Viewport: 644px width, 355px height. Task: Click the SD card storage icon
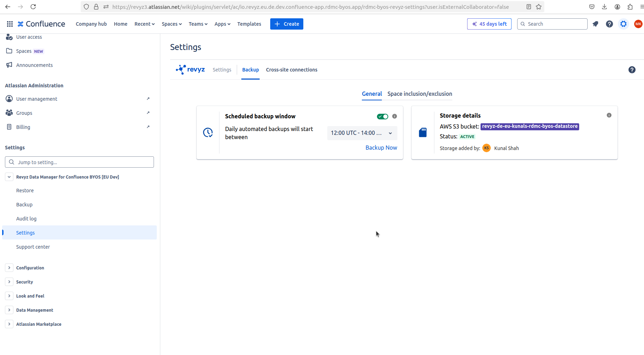[423, 132]
